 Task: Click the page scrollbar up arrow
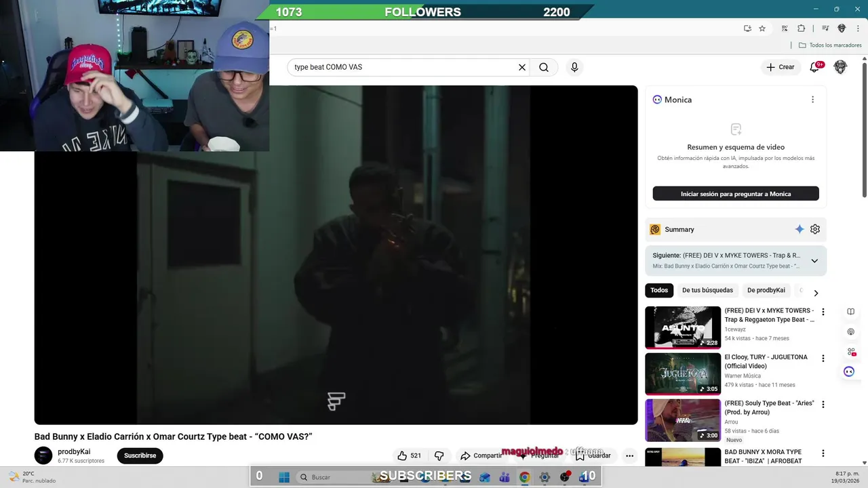click(x=865, y=60)
